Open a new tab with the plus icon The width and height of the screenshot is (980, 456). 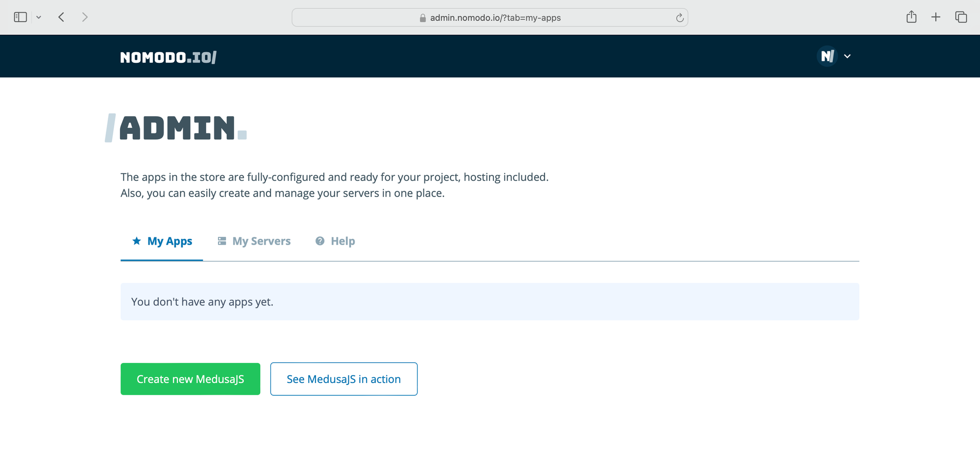click(x=936, y=17)
